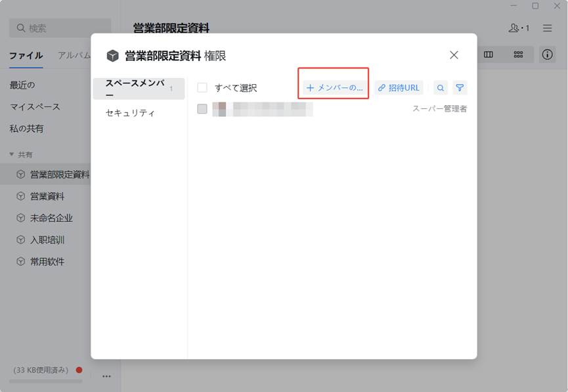Click the hamburger menu icon at top right
The image size is (568, 392).
tap(547, 28)
